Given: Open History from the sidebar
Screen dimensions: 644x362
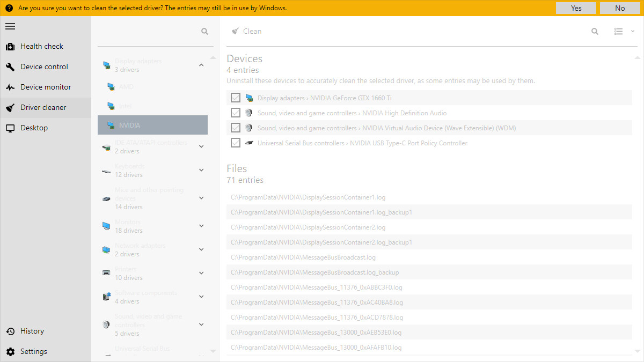Looking at the screenshot, I should coord(32,331).
